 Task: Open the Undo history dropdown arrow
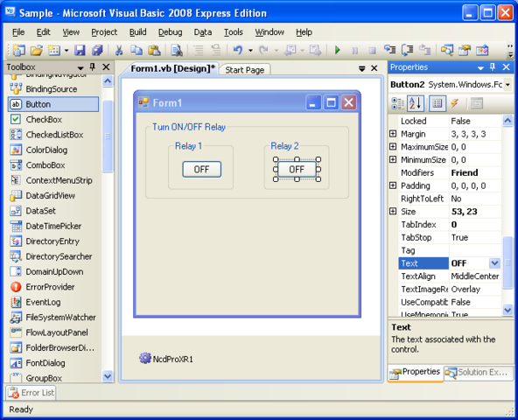250,51
